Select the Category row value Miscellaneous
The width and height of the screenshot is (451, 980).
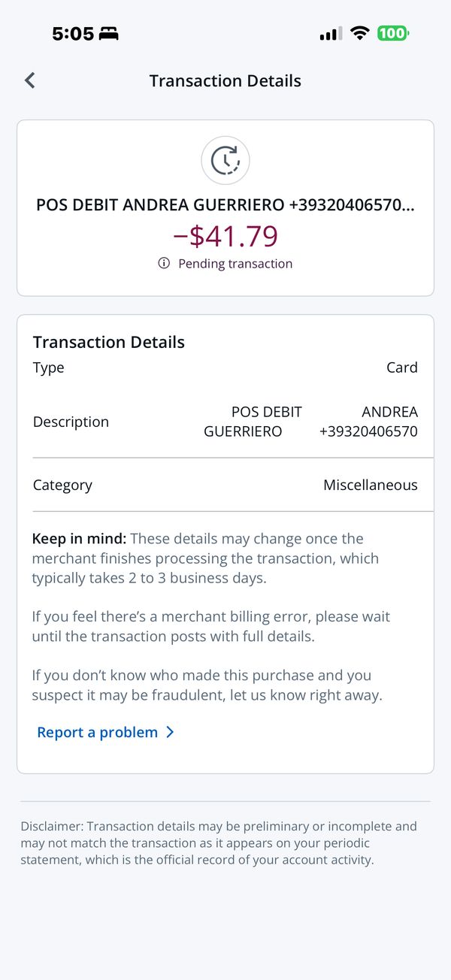point(370,485)
